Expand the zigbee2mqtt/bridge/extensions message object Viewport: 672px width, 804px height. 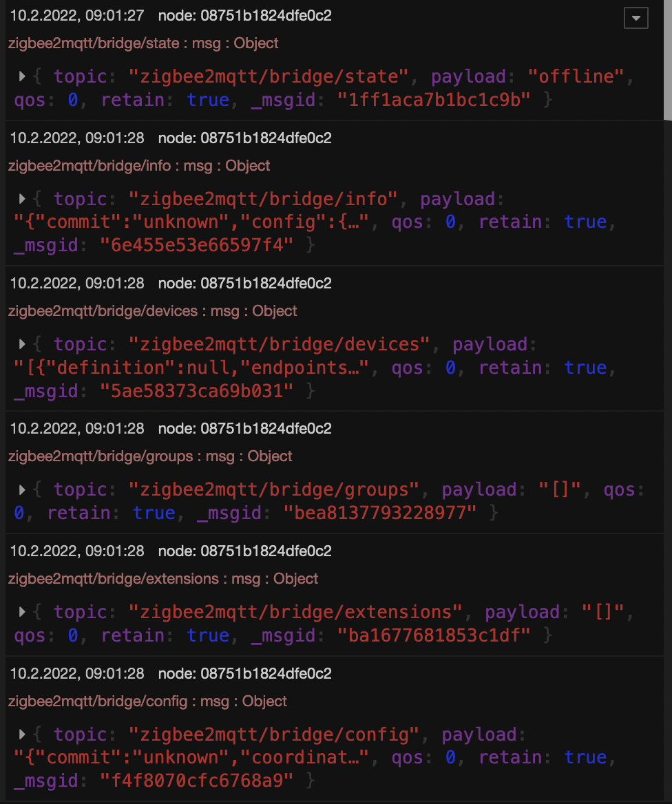pyautogui.click(x=22, y=612)
